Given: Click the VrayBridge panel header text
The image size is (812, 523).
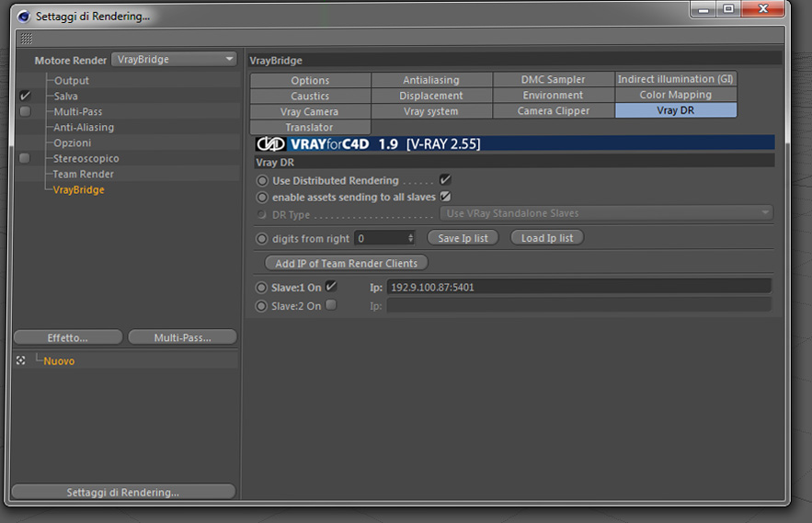Looking at the screenshot, I should coord(276,61).
